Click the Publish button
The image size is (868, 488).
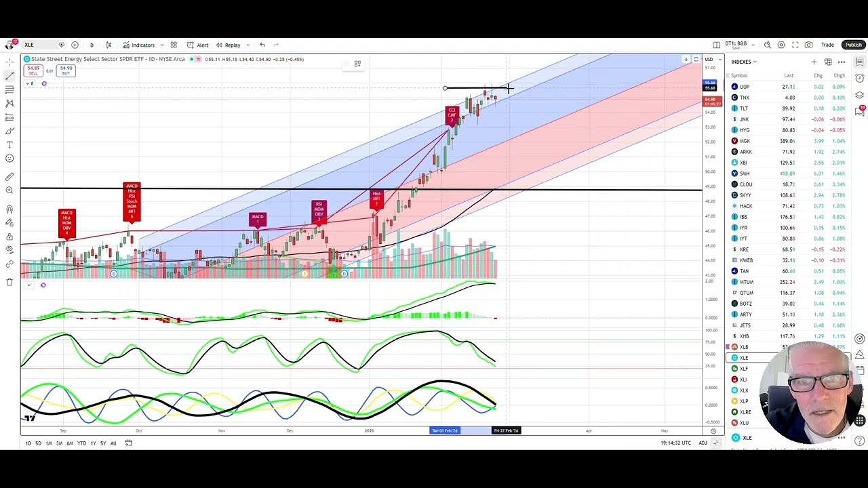[853, 45]
